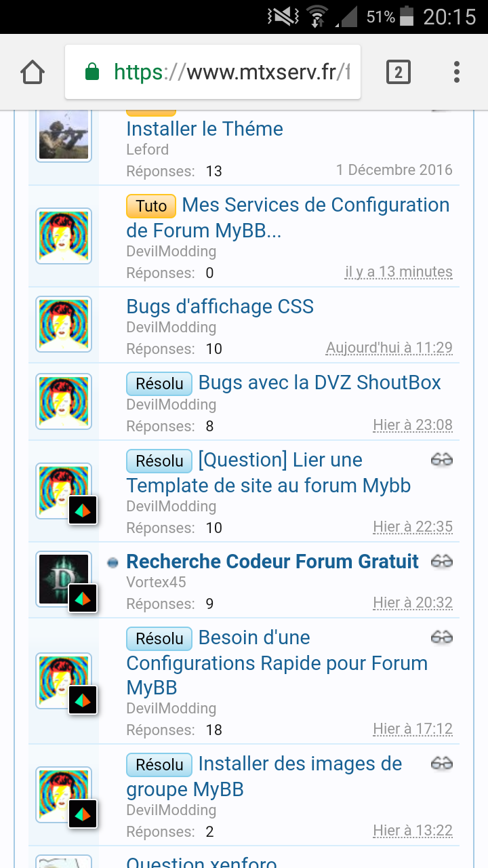Select the Tuto prefix tag
This screenshot has height=868, width=488.
(151, 205)
